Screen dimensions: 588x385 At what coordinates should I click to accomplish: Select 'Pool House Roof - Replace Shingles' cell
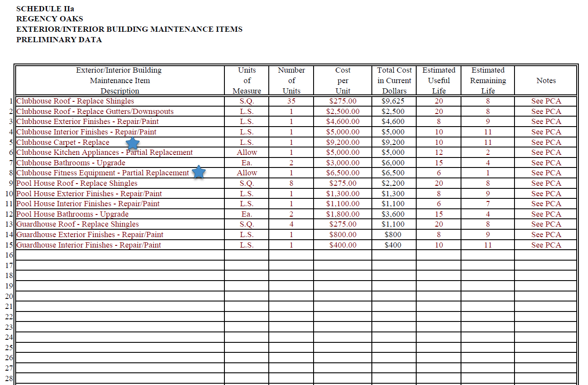tap(120, 183)
